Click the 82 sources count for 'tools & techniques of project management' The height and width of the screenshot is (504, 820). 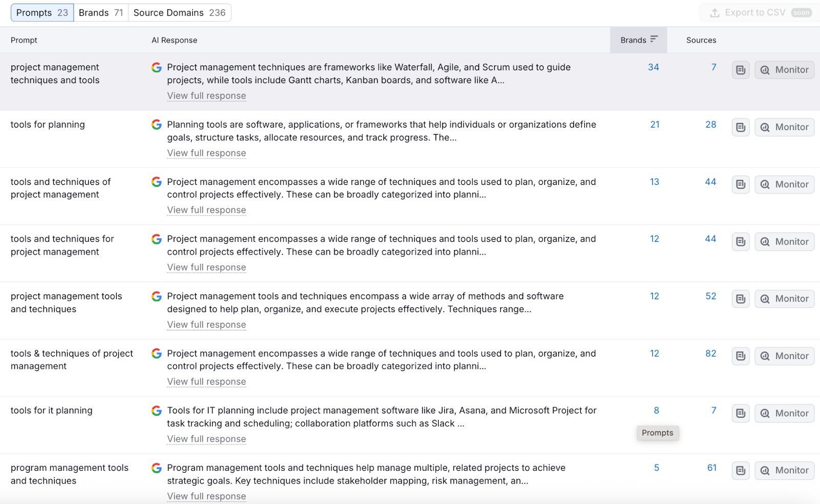[x=711, y=353]
